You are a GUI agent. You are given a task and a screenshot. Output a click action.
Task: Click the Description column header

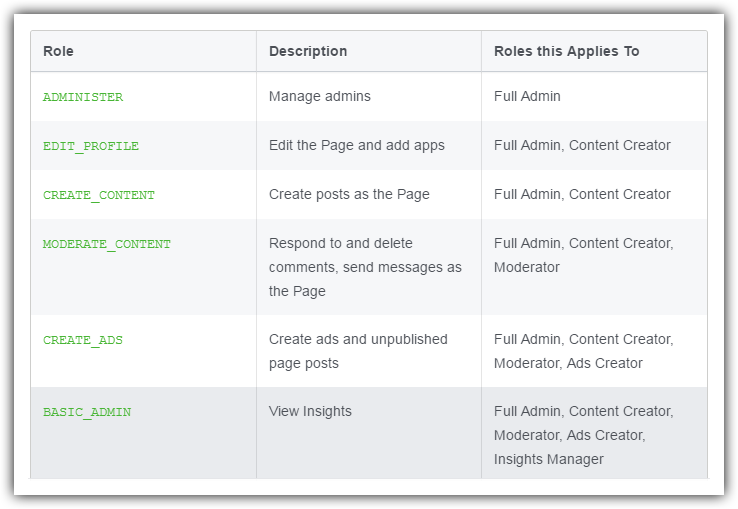coord(308,51)
